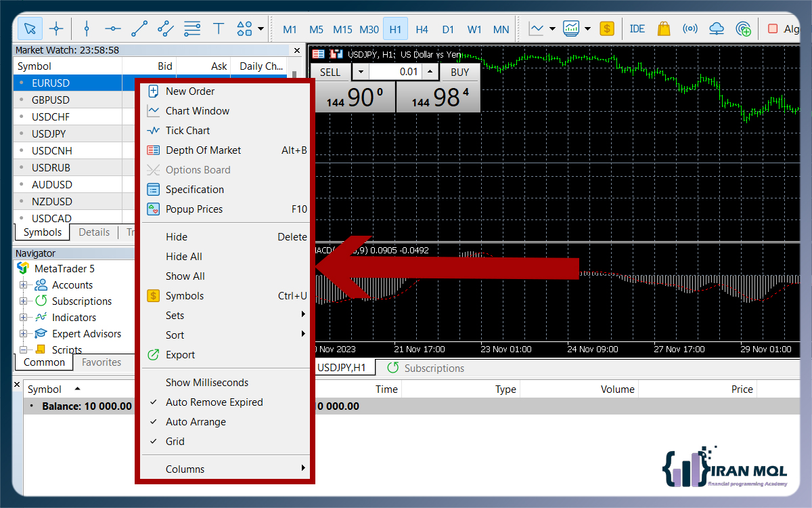Image resolution: width=812 pixels, height=508 pixels.
Task: Choose the equidistant channel tool
Action: pos(166,28)
